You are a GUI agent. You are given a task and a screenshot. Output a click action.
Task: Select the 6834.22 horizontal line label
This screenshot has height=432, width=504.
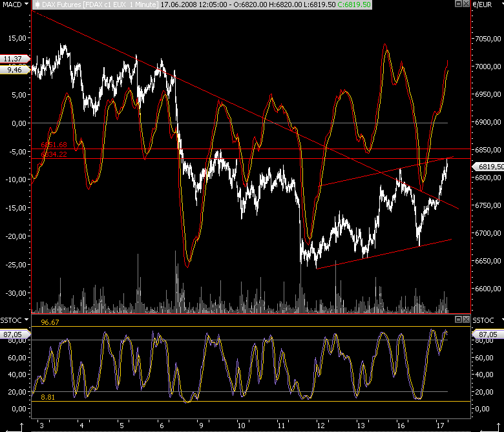click(54, 154)
